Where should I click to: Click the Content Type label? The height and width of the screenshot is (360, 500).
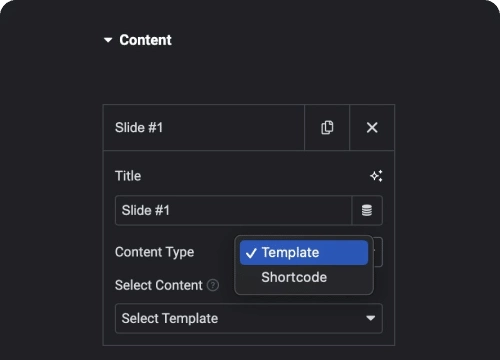[154, 252]
